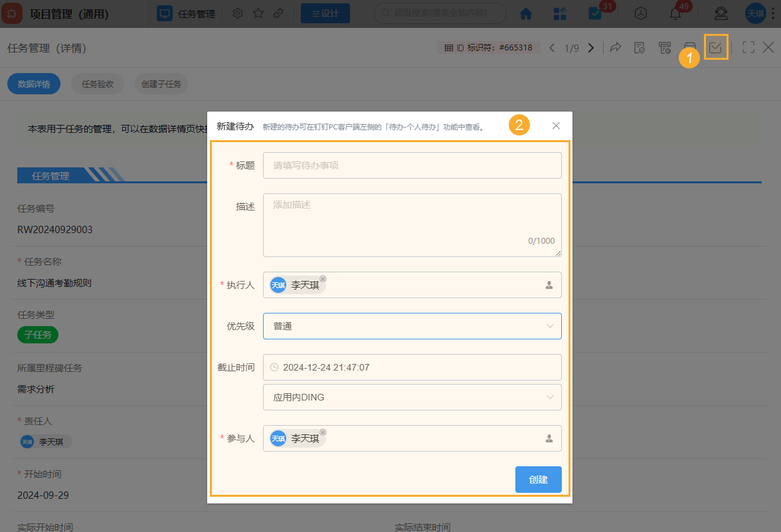Toggle fullscreen view icon
The height and width of the screenshot is (532, 781).
pos(748,47)
